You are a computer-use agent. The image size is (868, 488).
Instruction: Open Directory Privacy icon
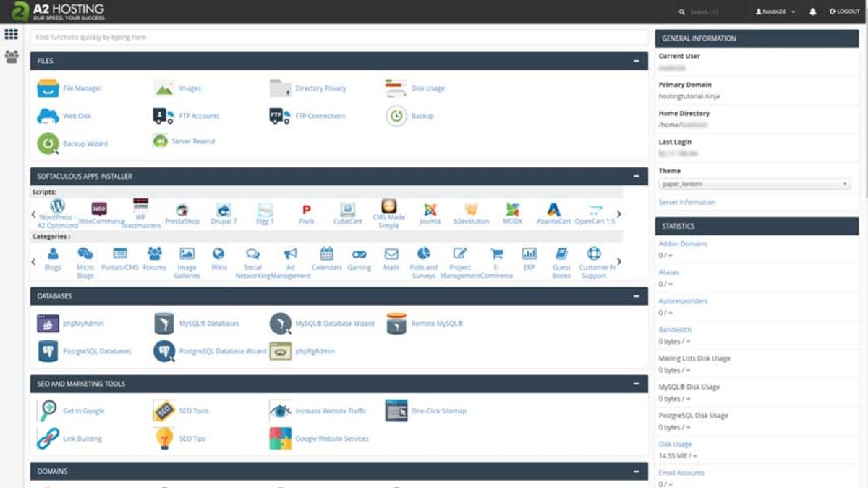click(x=280, y=88)
